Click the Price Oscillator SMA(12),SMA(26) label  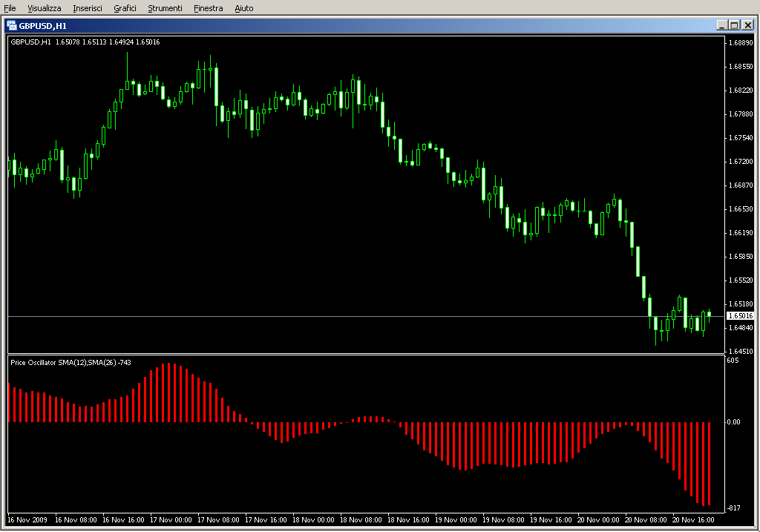tap(71, 362)
